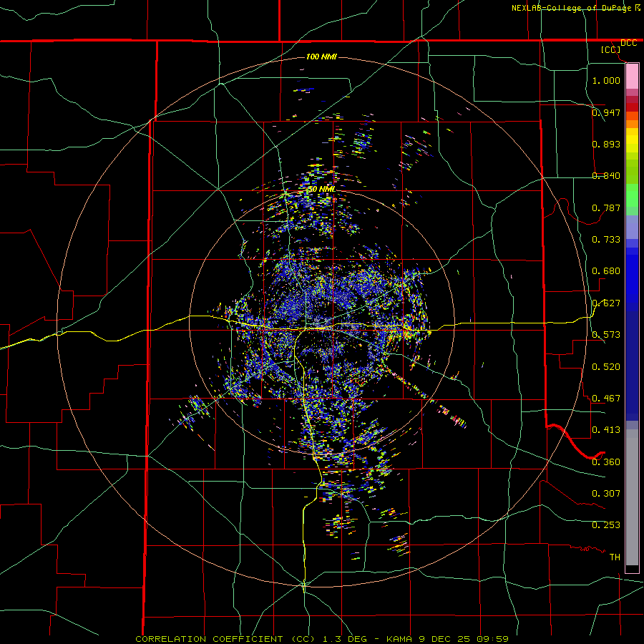The height and width of the screenshot is (644, 644).
Task: Select the 0.573 legend value
Action: point(606,335)
